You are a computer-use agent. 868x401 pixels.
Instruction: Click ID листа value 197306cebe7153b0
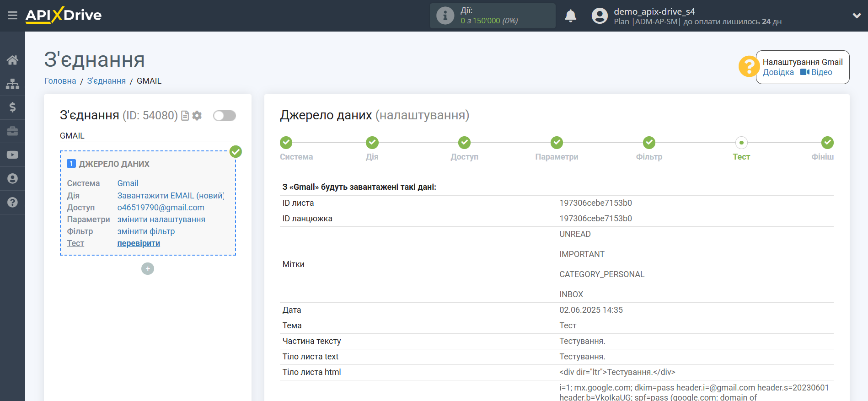[x=595, y=203]
